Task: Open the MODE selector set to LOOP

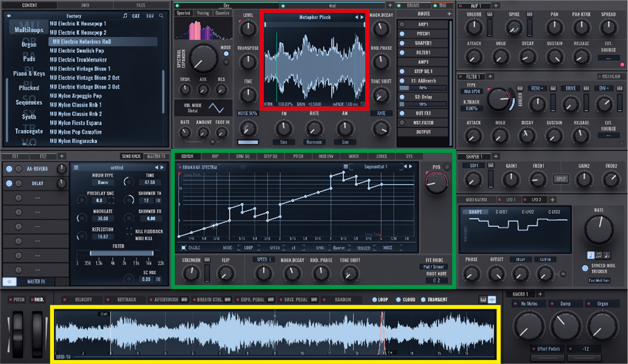Action: pos(250,247)
